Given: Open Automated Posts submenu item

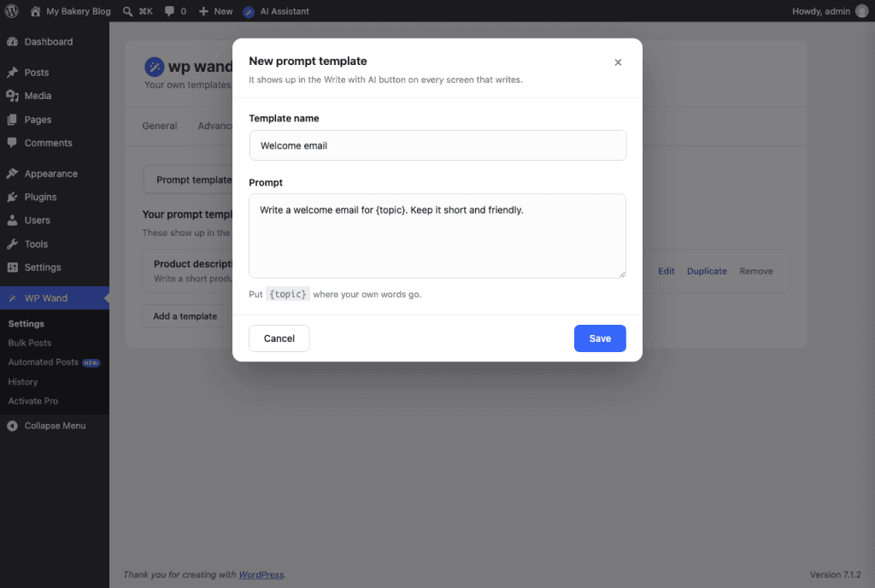Looking at the screenshot, I should [43, 362].
